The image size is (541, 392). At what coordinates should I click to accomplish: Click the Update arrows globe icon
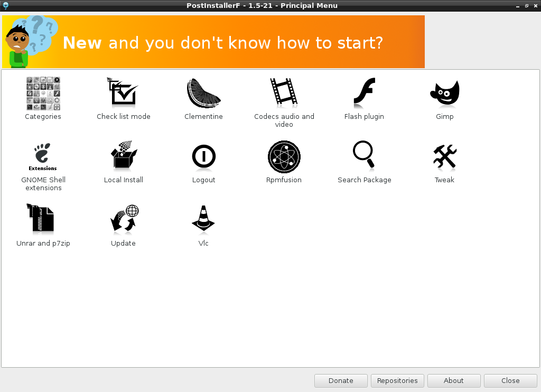pos(124,218)
